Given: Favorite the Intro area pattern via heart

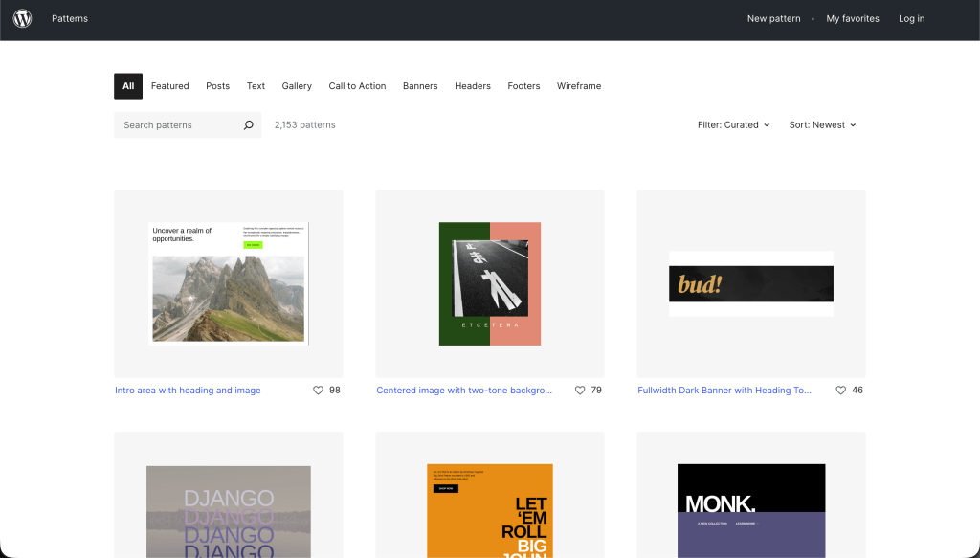Looking at the screenshot, I should 319,391.
